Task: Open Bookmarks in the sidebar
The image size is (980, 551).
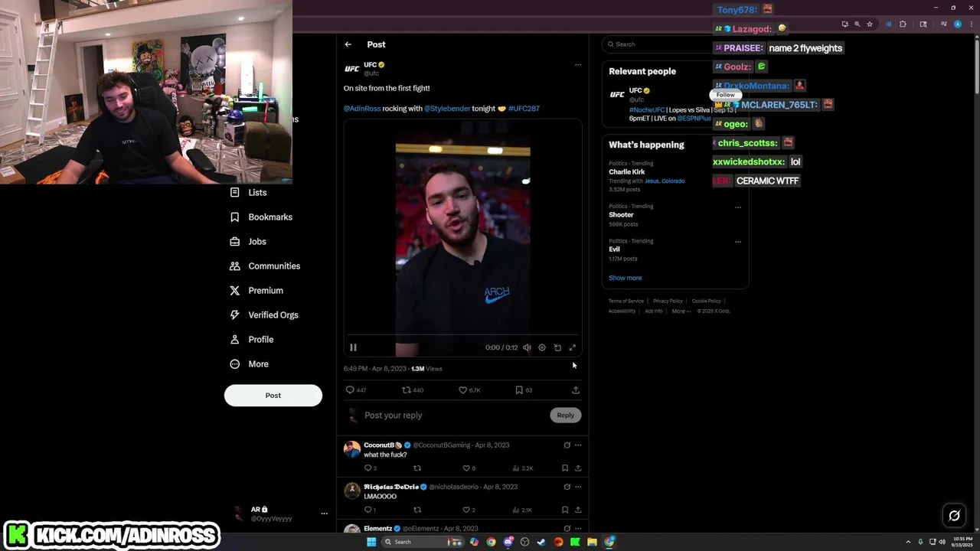Action: 261,217
